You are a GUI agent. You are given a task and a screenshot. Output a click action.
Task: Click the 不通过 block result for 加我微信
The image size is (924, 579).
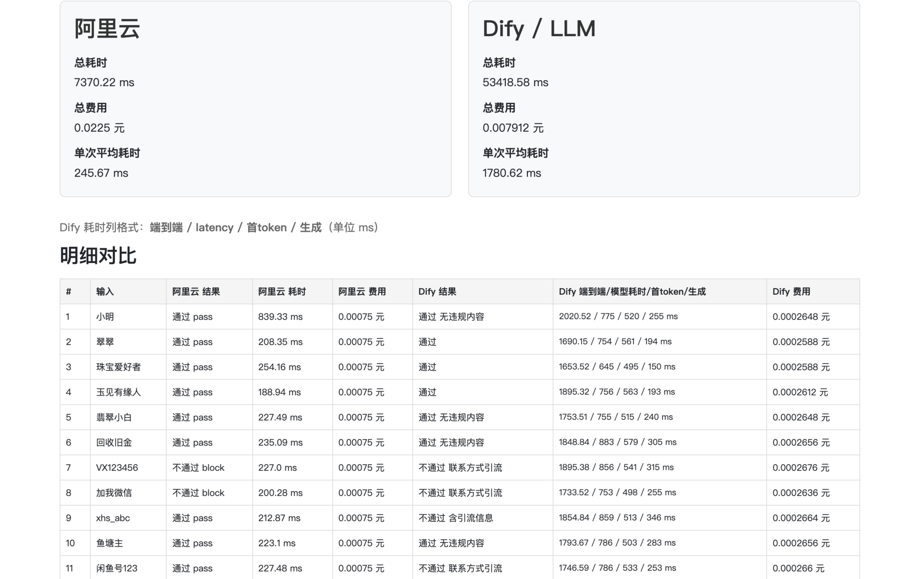tap(198, 493)
